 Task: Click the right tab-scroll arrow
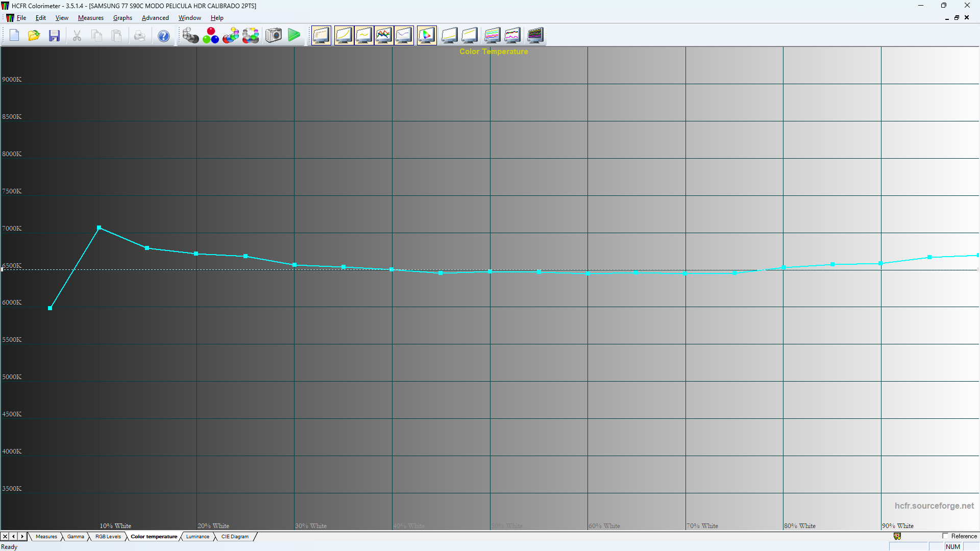coord(22,536)
